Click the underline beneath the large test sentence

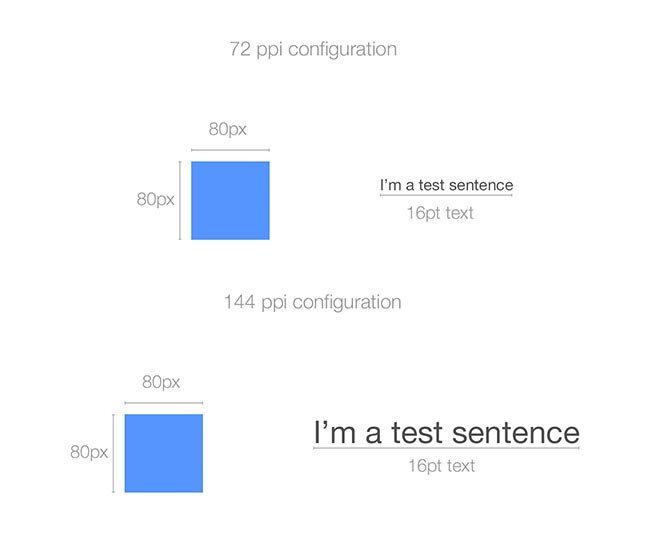pos(446,448)
